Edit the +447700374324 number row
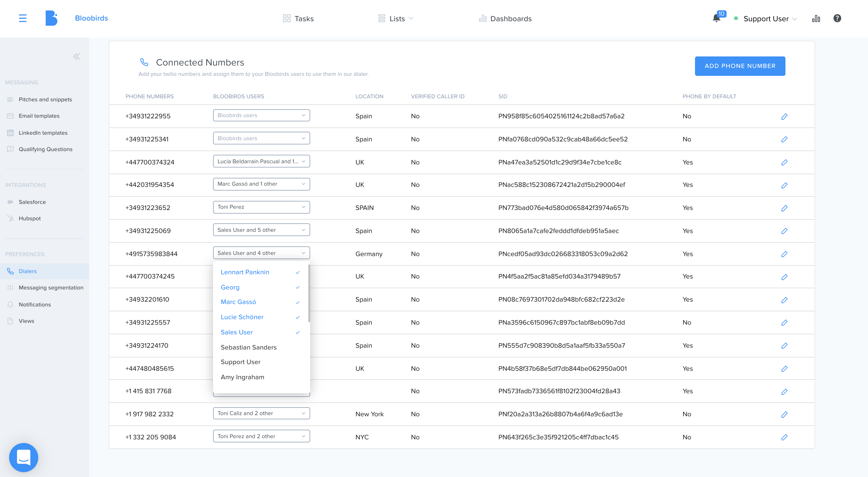This screenshot has height=477, width=868. (x=784, y=162)
